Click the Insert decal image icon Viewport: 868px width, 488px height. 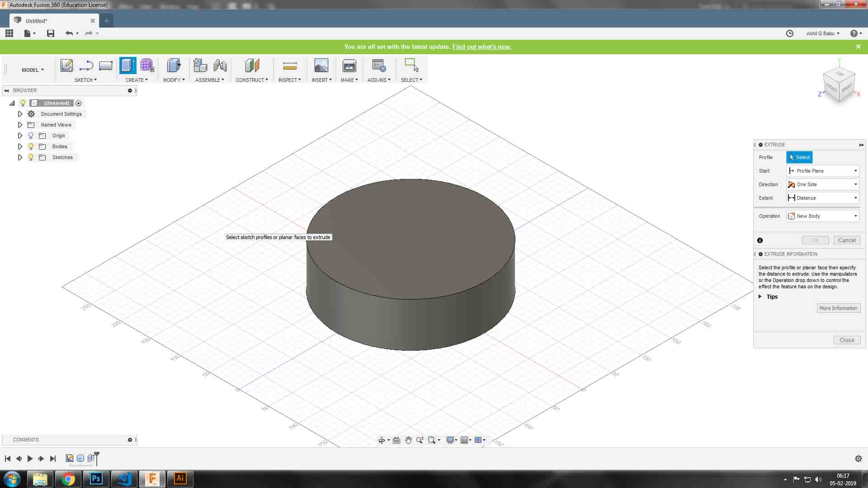[321, 66]
